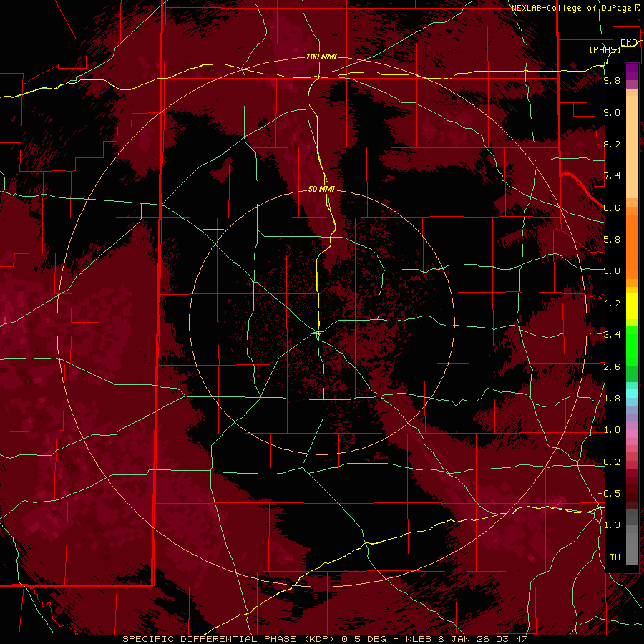Pick the bright green segment of the color bar
The width and height of the screenshot is (644, 644).
pos(632,346)
